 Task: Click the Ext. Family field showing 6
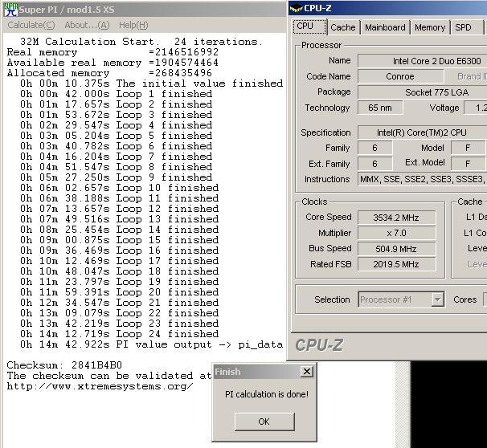(374, 164)
